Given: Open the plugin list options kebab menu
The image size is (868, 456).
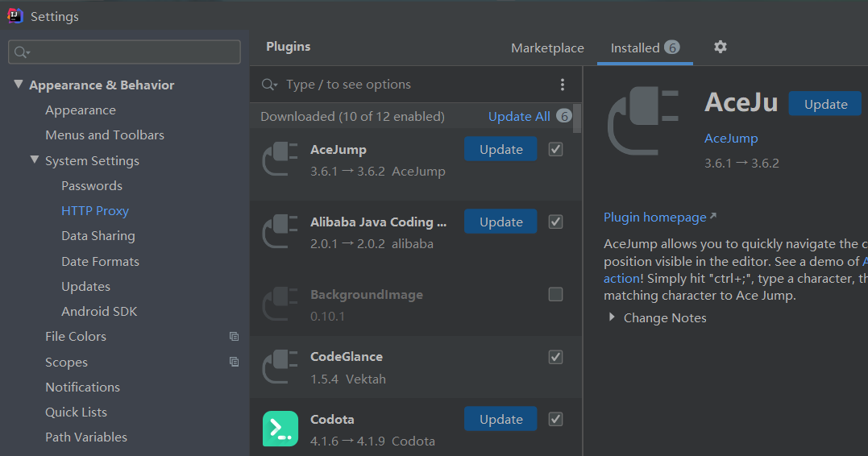Looking at the screenshot, I should pyautogui.click(x=563, y=84).
